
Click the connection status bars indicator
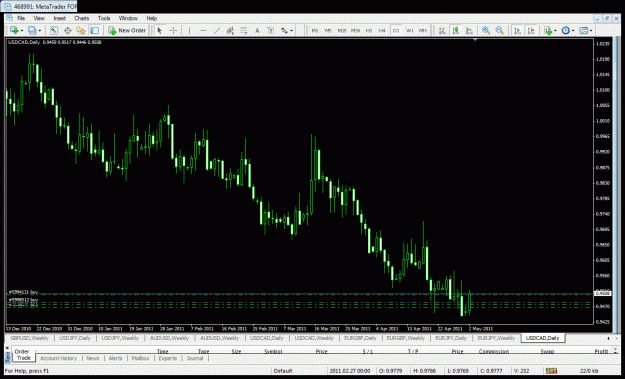pos(552,371)
